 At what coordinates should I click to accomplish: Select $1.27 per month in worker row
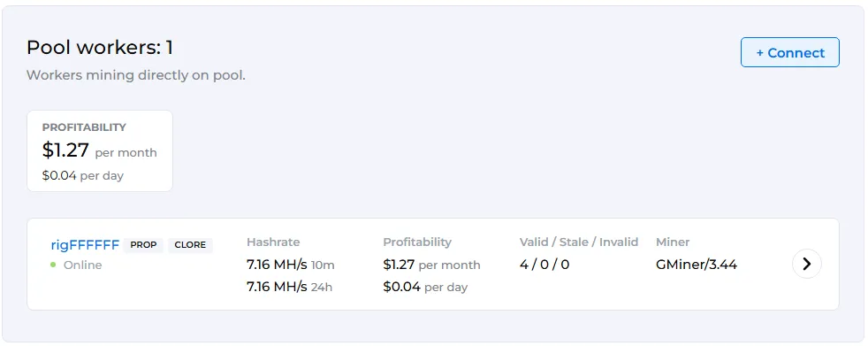click(x=431, y=265)
